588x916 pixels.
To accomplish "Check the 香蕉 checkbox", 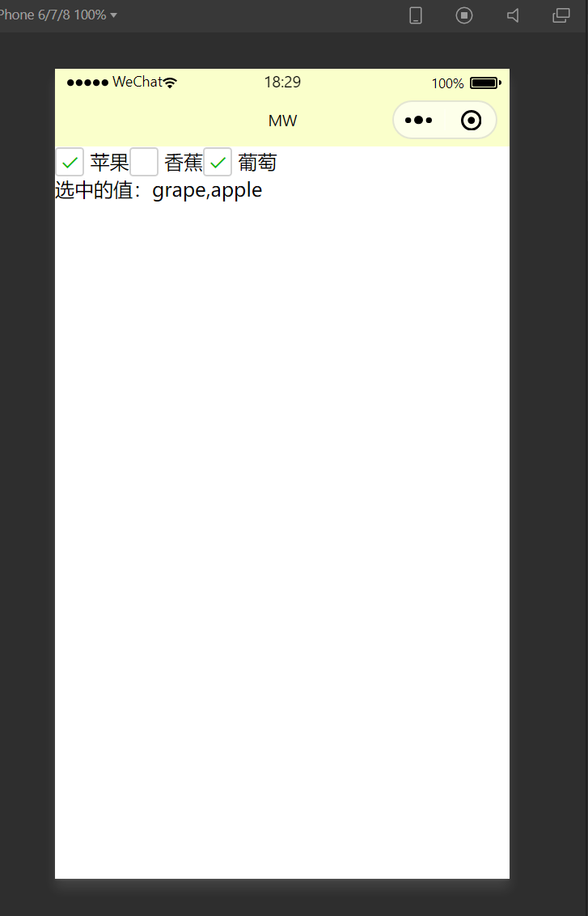I will pos(144,162).
